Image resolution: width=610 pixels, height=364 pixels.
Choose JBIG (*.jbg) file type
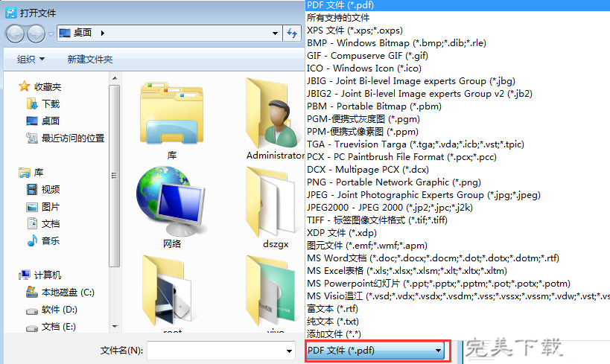457,81
